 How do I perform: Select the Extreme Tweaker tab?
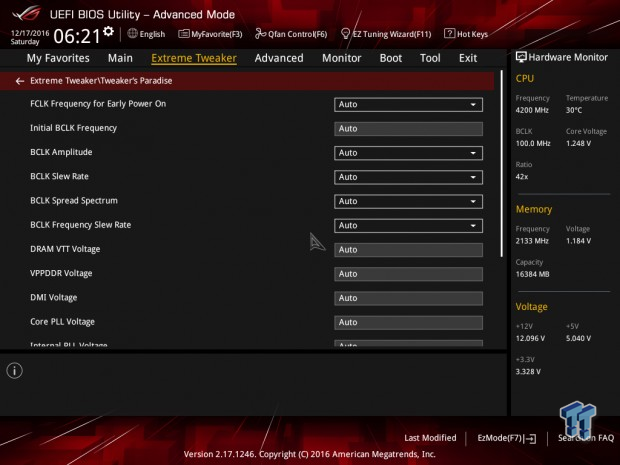[194, 58]
